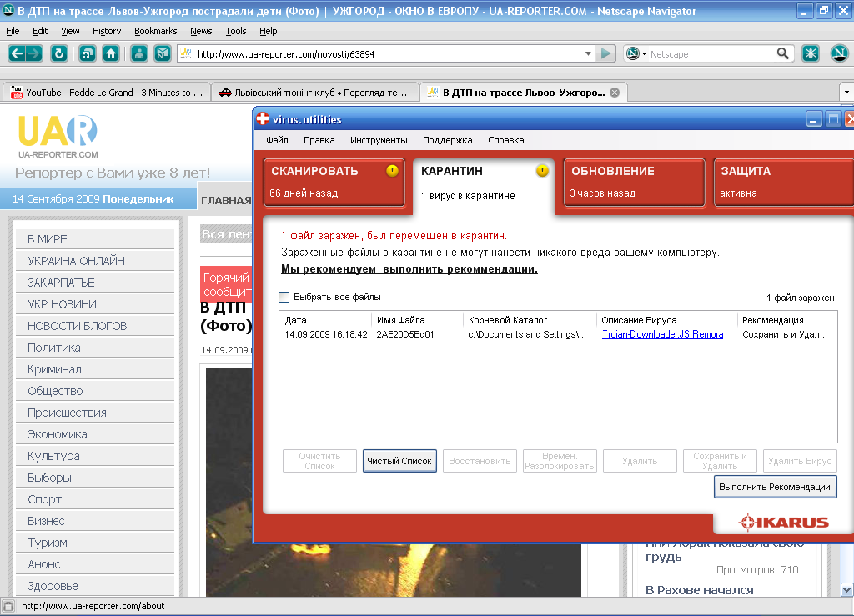Open the address bar history dropdown

(588, 53)
